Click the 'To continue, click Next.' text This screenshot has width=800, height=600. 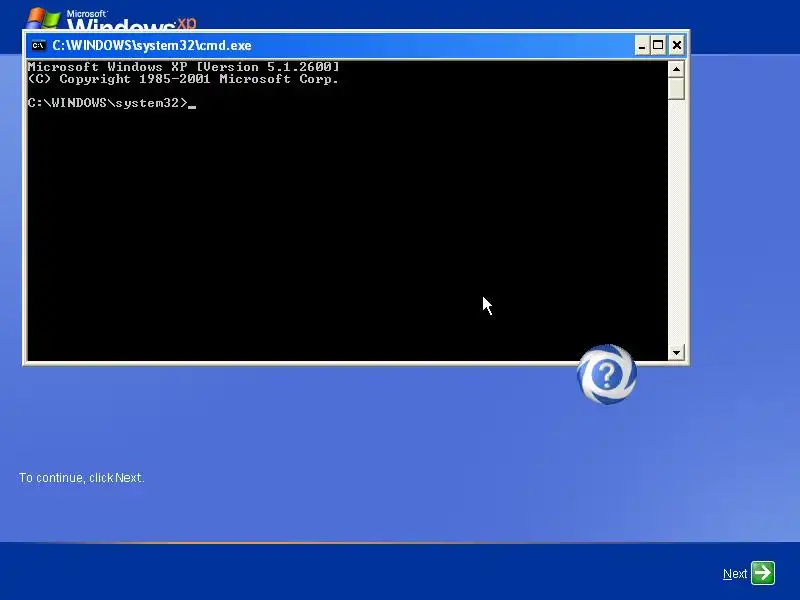pyautogui.click(x=82, y=478)
